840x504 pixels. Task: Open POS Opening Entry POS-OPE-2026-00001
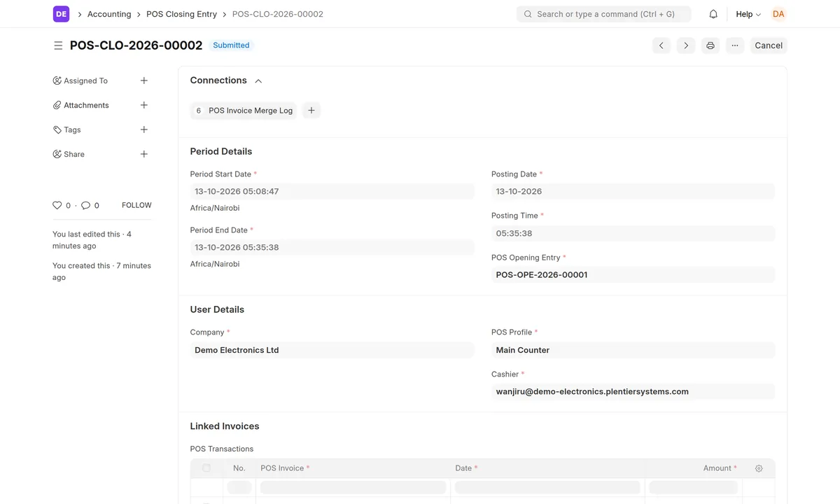(x=633, y=275)
